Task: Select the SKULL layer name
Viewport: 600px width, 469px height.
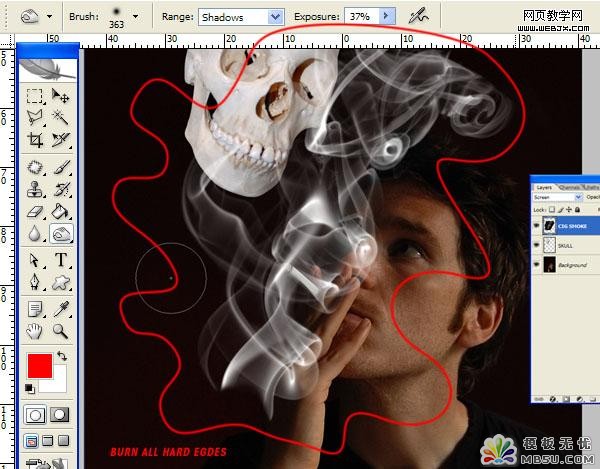Action: (565, 246)
